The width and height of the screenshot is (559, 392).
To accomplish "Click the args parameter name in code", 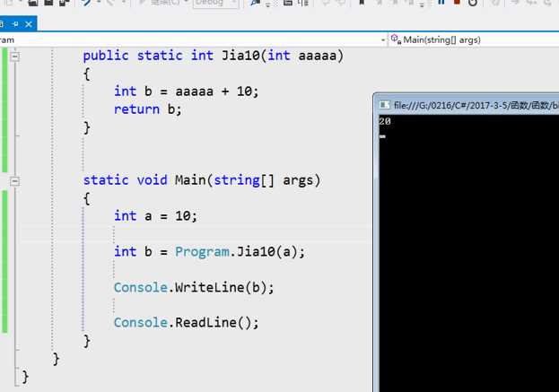I will (298, 181).
